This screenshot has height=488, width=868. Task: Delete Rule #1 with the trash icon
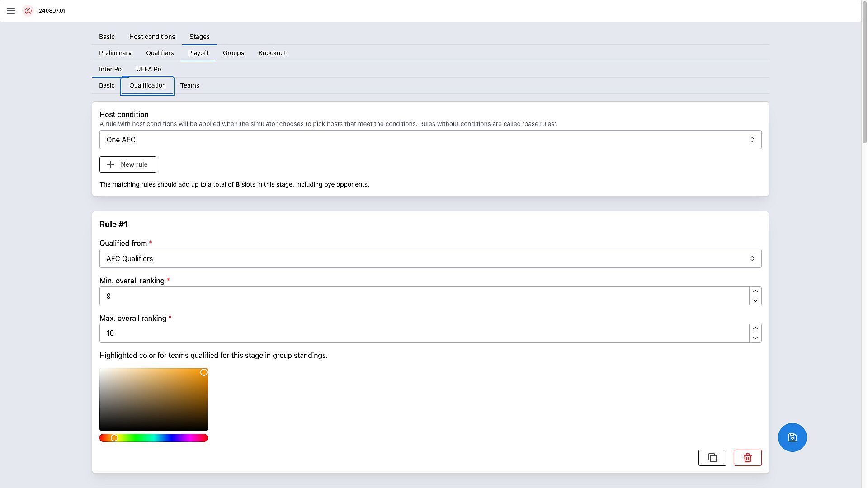click(x=747, y=458)
